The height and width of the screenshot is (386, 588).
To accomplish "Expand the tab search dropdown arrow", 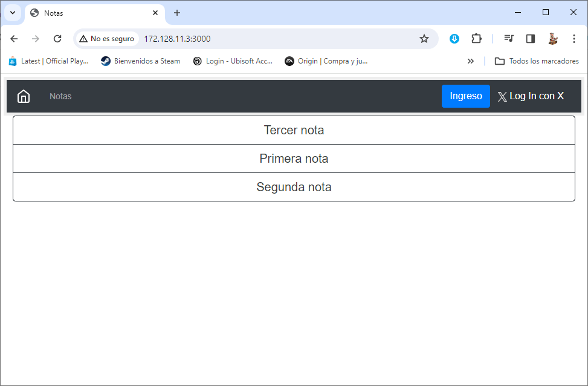I will pyautogui.click(x=12, y=13).
